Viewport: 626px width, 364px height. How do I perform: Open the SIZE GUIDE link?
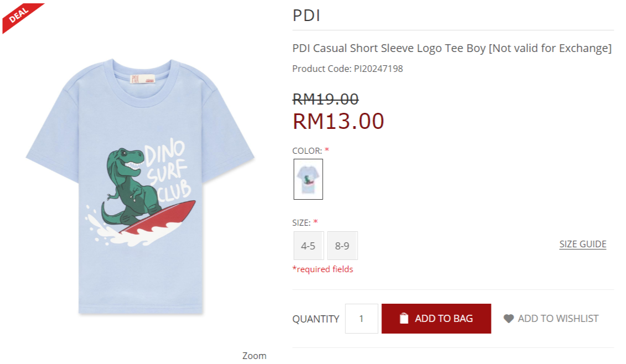pos(582,244)
